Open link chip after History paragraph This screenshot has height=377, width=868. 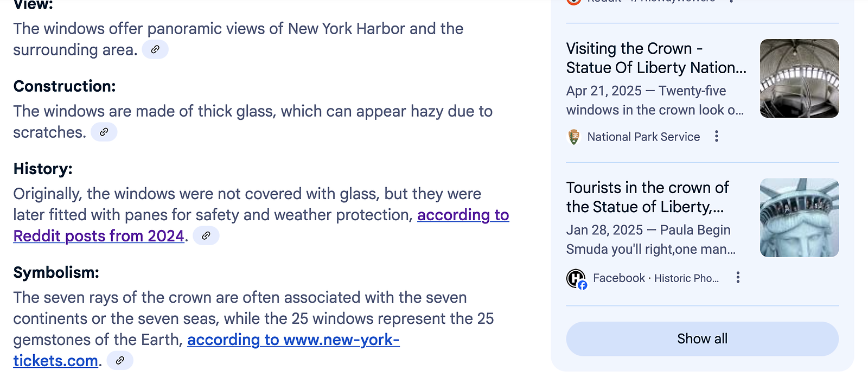point(206,235)
